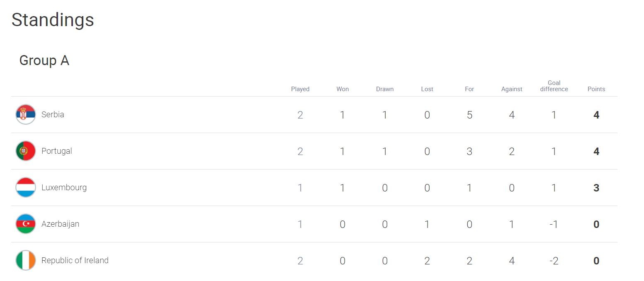Click the Group A heading
Screen dimensions: 644x281
click(44, 61)
